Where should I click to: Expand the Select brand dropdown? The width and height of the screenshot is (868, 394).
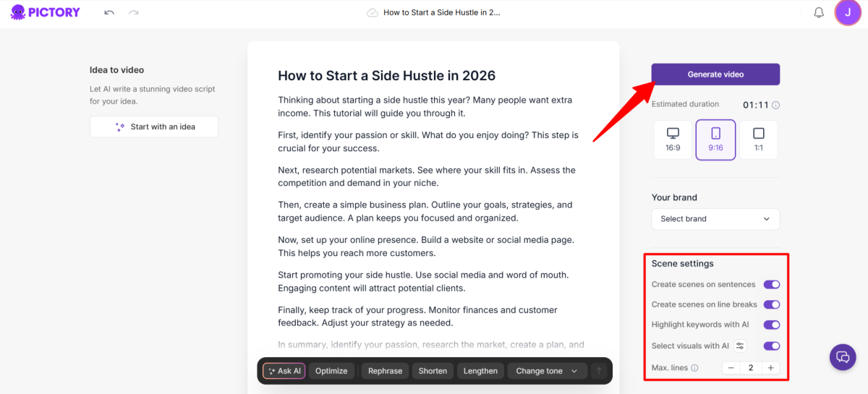pos(715,219)
